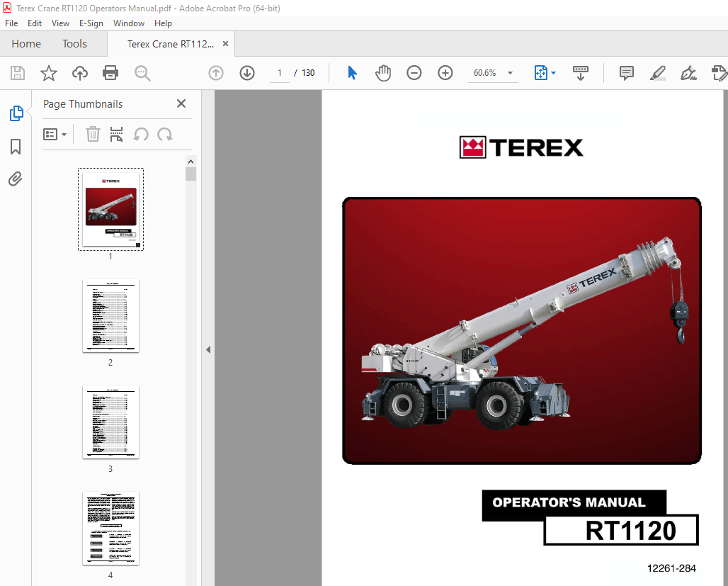728x586 pixels.
Task: Open the thumbnail panel Options dropdown
Action: tap(55, 134)
